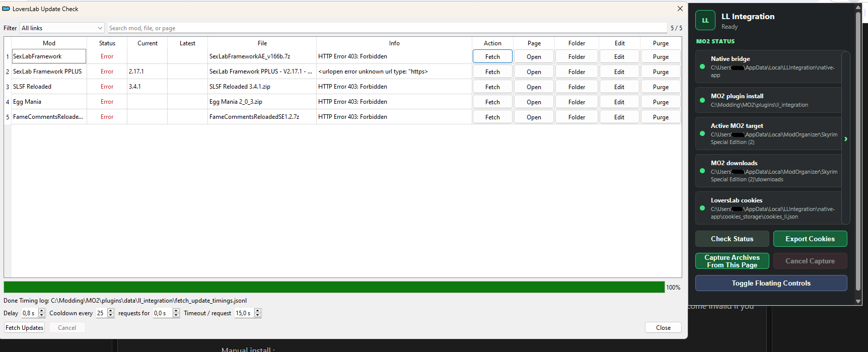The height and width of the screenshot is (352, 868).
Task: Increase the Timeout / request value
Action: [x=258, y=311]
